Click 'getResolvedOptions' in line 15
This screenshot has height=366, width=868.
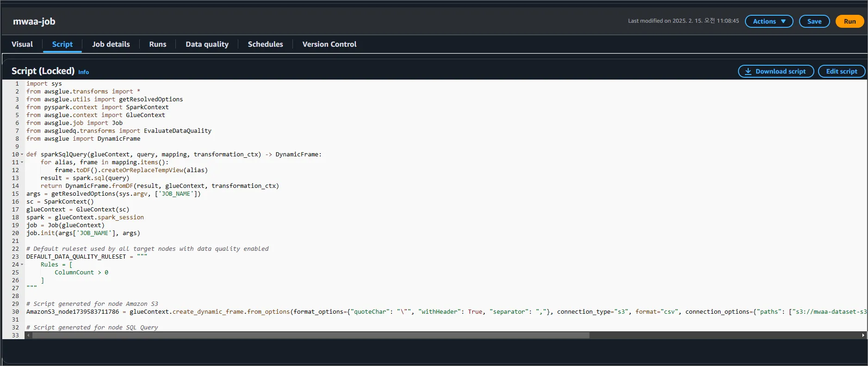tap(83, 194)
